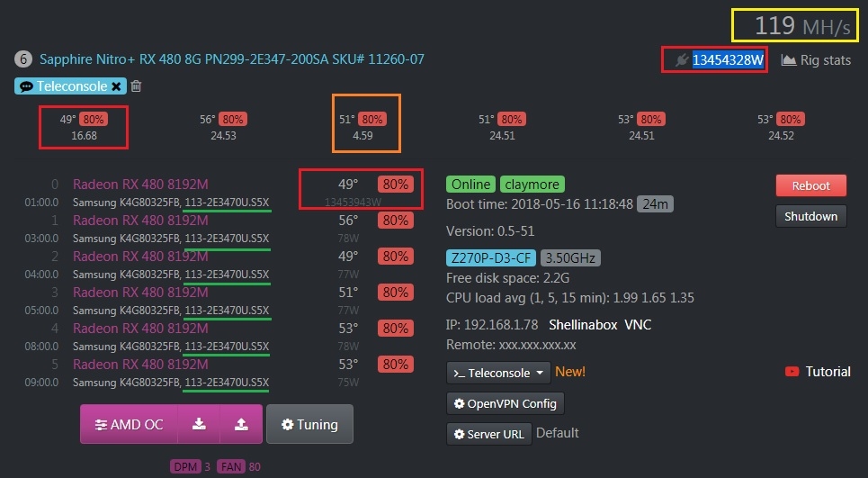Select GPU 5 Radeon RX 480 8192M
Image resolution: width=868 pixels, height=478 pixels.
point(140,365)
